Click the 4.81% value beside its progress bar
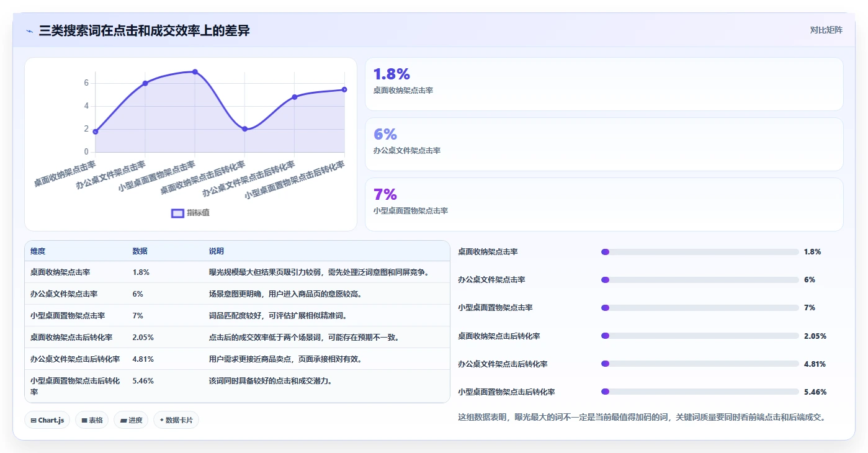Viewport: 868px width, 453px height. tap(815, 364)
